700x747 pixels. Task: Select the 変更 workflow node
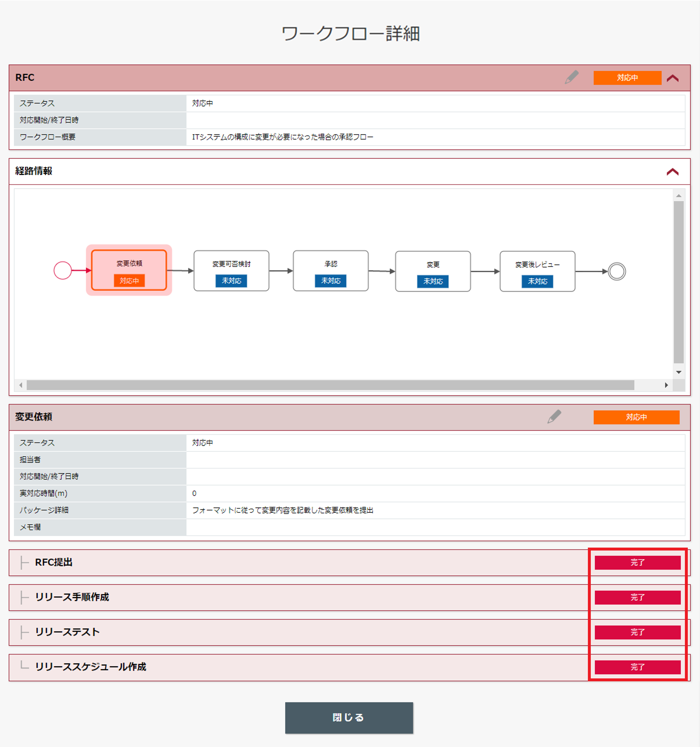[433, 271]
